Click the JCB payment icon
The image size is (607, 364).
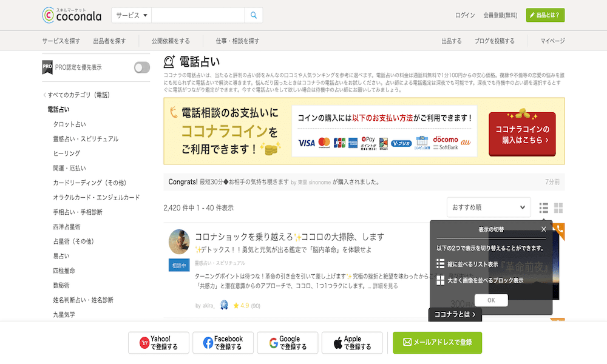pyautogui.click(x=339, y=143)
